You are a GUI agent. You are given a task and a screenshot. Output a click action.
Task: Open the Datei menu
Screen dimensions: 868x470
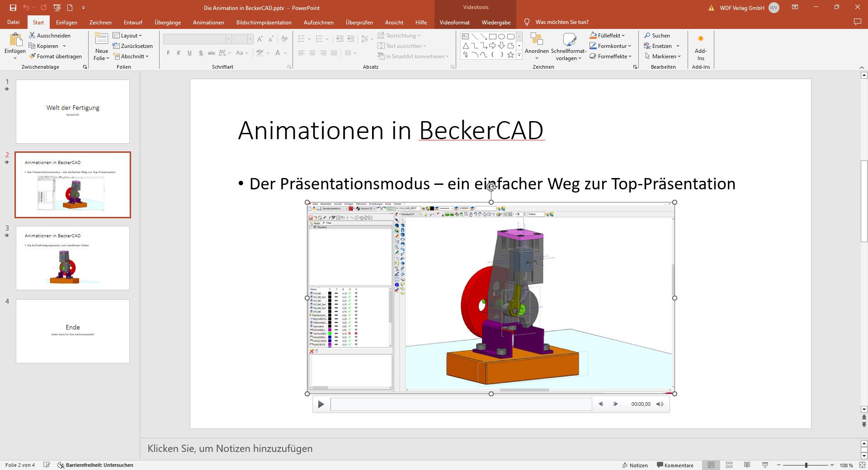coord(14,22)
